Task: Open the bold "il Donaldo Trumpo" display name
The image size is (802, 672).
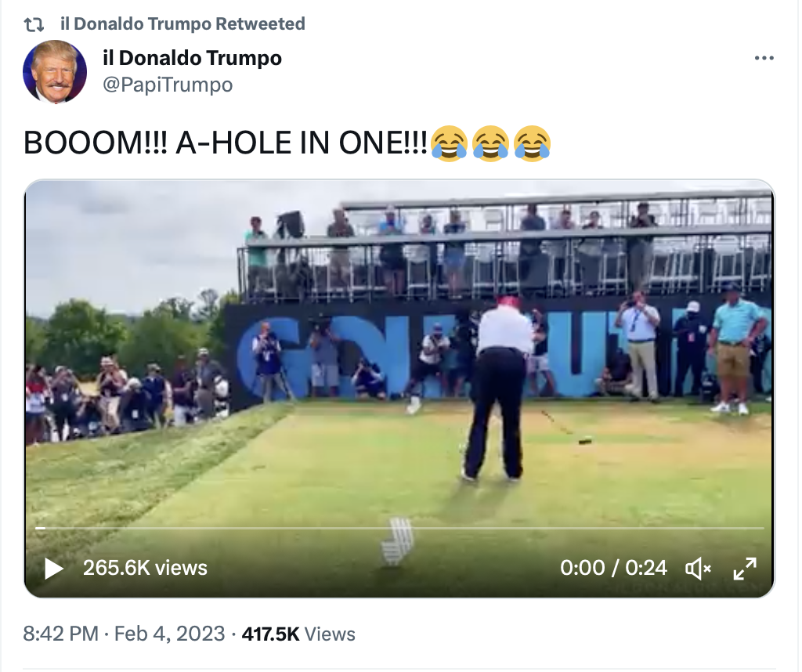Action: pos(192,58)
